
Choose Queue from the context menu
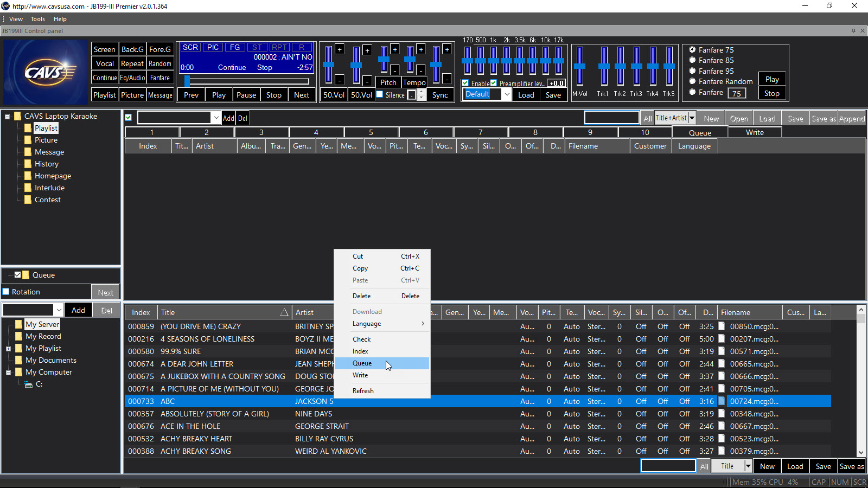click(x=382, y=363)
